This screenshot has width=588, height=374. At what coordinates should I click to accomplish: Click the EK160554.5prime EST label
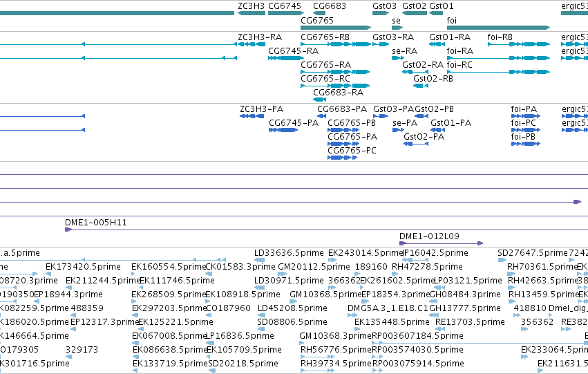point(169,267)
